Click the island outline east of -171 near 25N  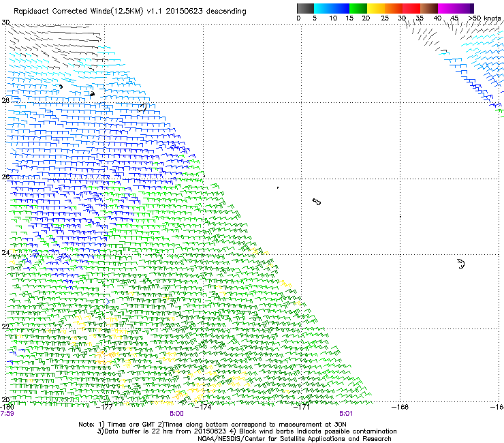[317, 202]
